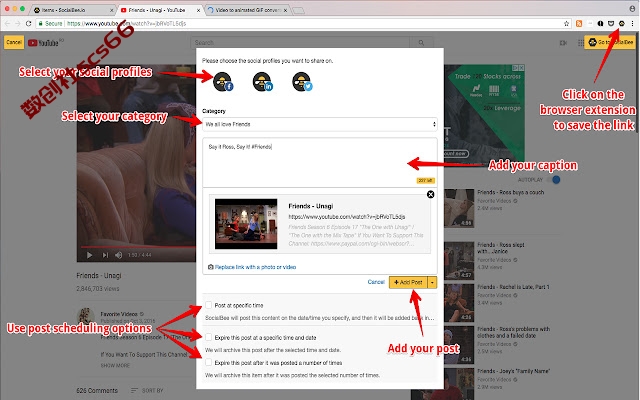The image size is (640, 400).
Task: Remove the Friends - Unagi link preview
Action: [430, 194]
